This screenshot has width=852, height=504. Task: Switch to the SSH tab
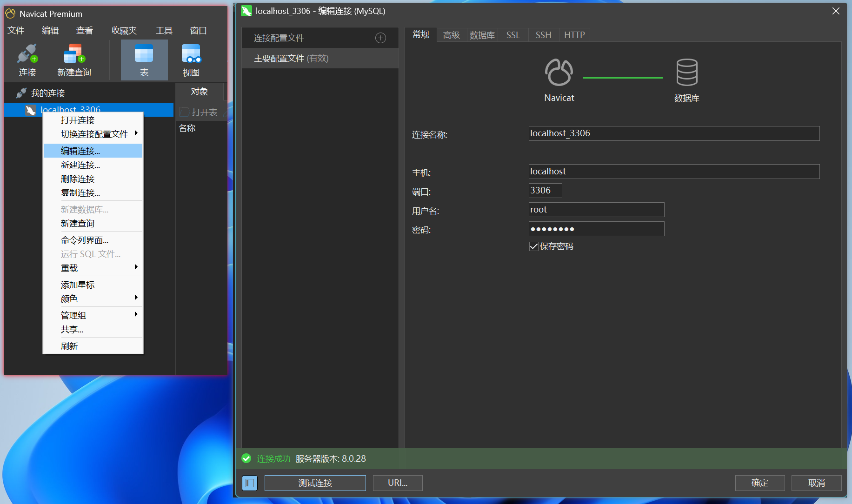click(544, 35)
